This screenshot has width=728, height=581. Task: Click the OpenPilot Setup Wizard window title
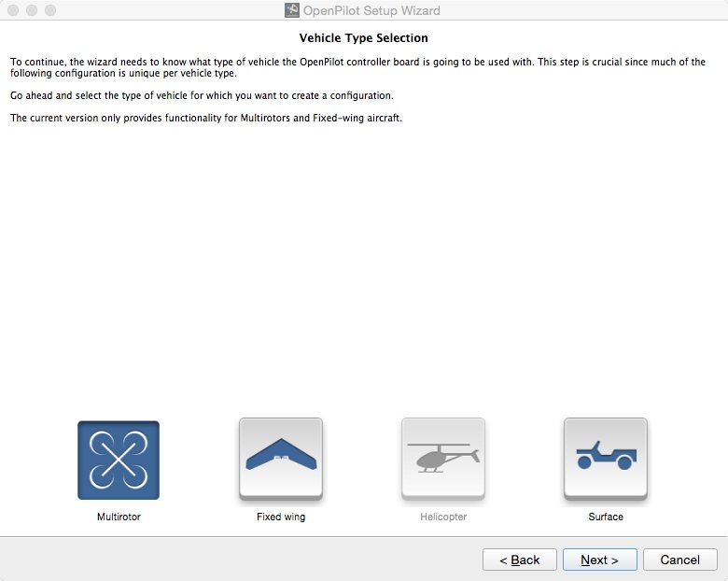371,10
